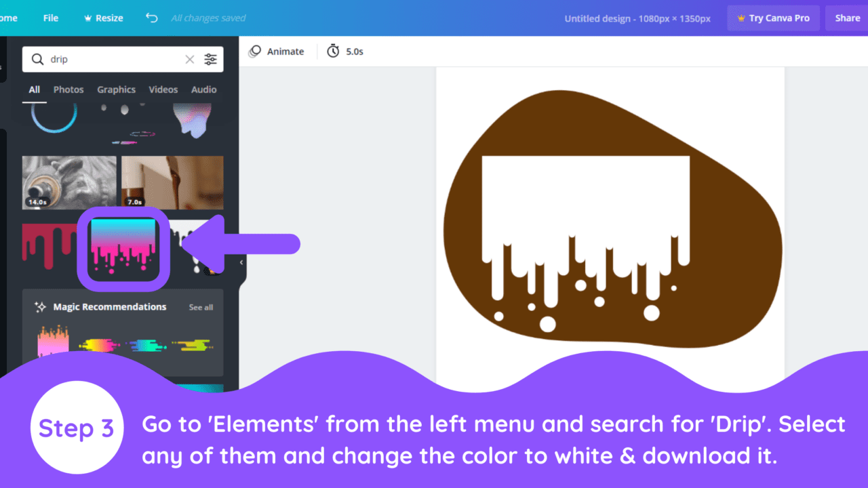
Task: Open See all Magic Recommendations
Action: [200, 306]
